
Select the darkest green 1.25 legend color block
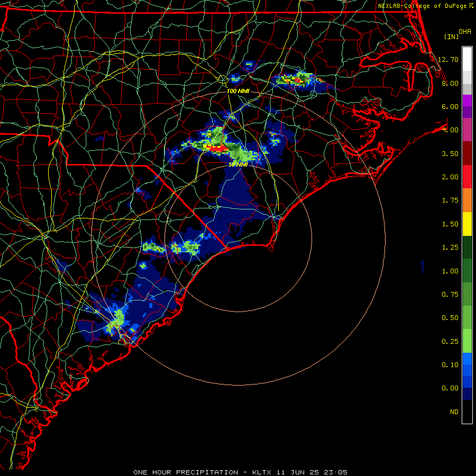point(467,247)
